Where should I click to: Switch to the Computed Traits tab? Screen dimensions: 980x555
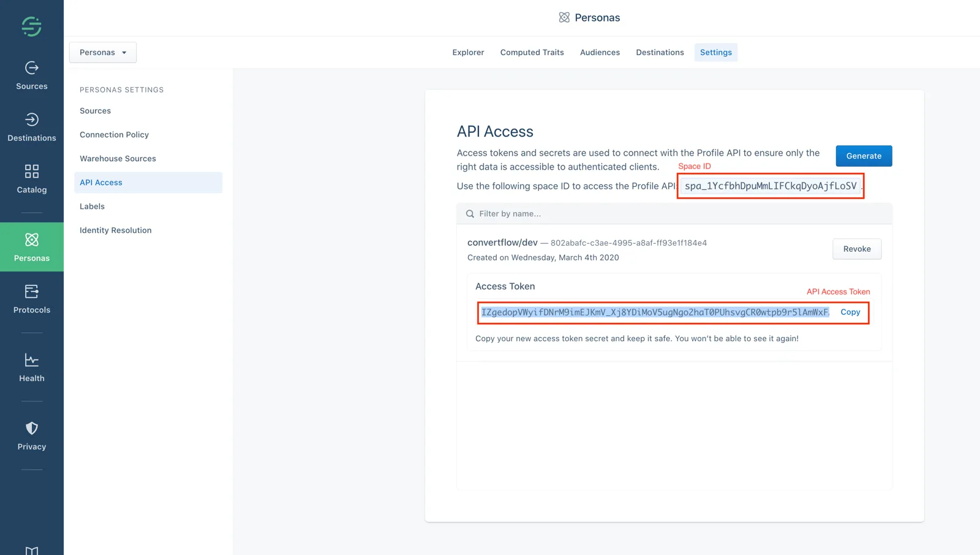pos(532,52)
